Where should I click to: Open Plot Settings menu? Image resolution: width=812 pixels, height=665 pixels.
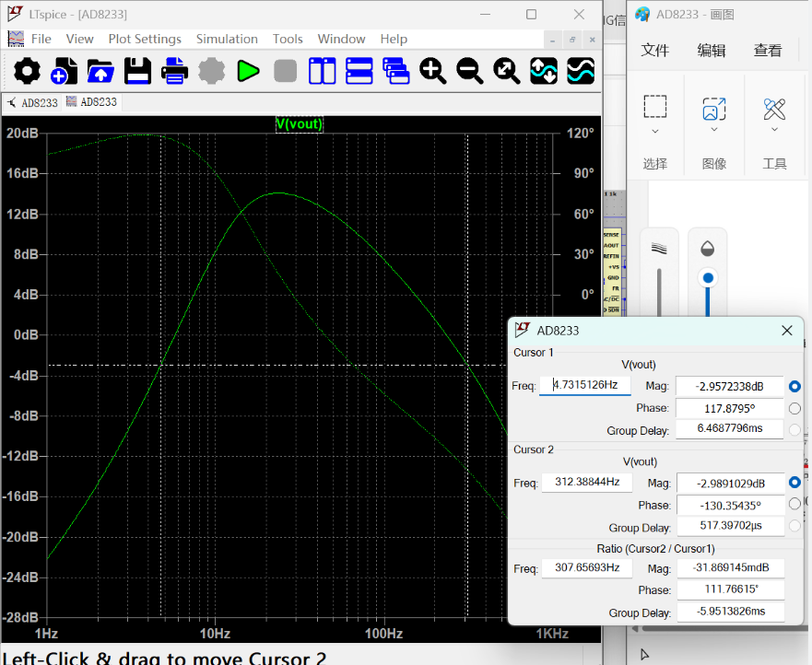[145, 39]
